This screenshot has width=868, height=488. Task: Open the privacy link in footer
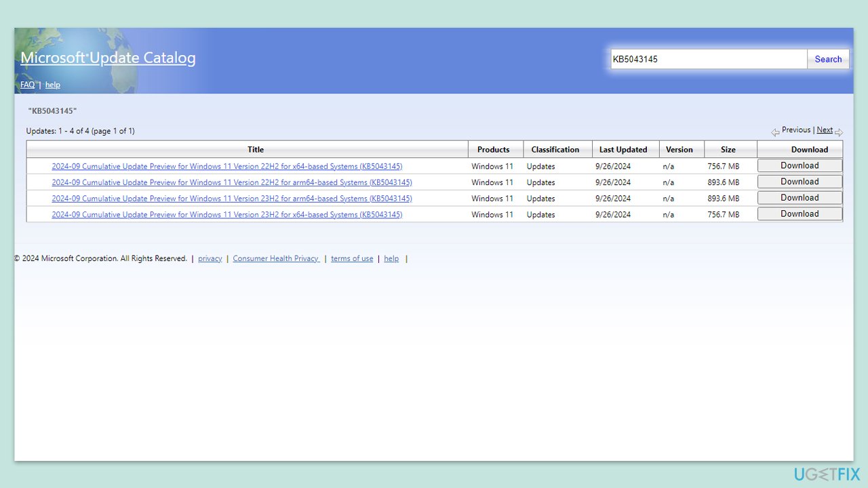tap(210, 259)
